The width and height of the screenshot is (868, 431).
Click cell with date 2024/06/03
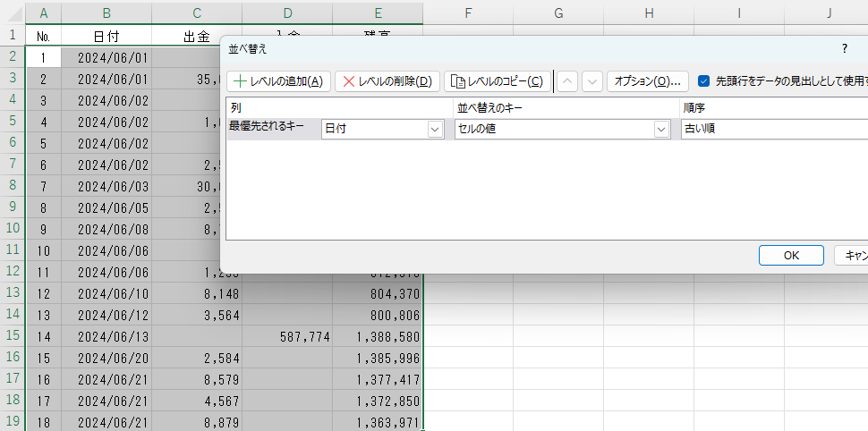[x=106, y=186]
